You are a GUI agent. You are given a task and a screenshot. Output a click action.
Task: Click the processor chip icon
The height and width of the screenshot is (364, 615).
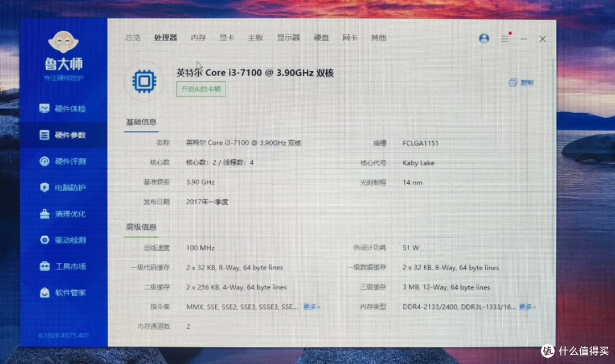[x=144, y=81]
